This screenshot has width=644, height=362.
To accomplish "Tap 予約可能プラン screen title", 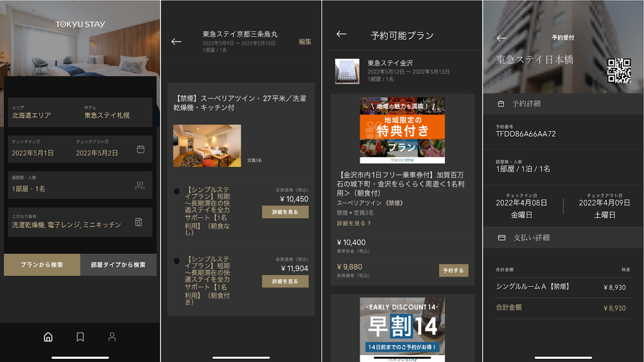I will (402, 36).
